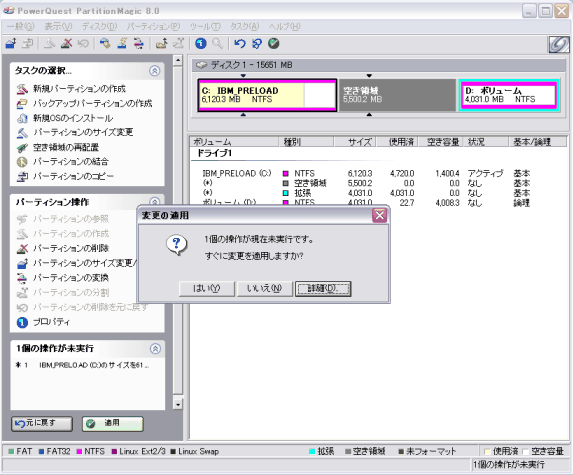Collapse the 1個の操作が未実行 panel chevron
The image size is (573, 475).
click(155, 349)
